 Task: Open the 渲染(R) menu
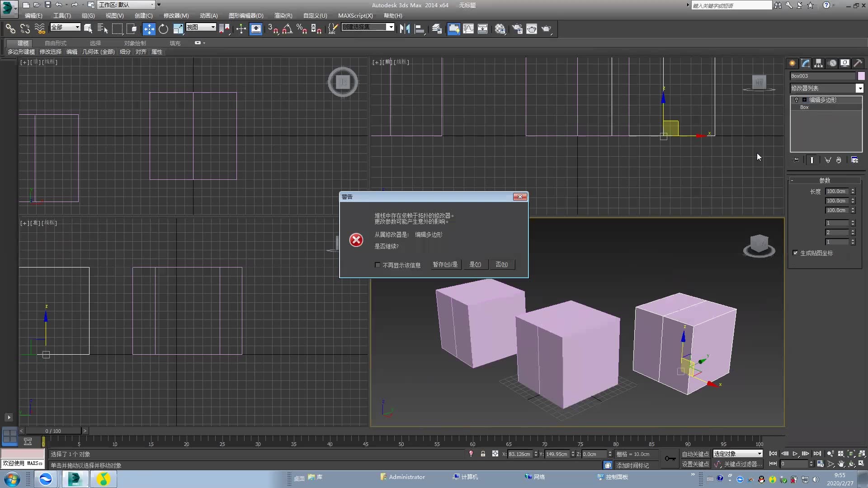[283, 15]
